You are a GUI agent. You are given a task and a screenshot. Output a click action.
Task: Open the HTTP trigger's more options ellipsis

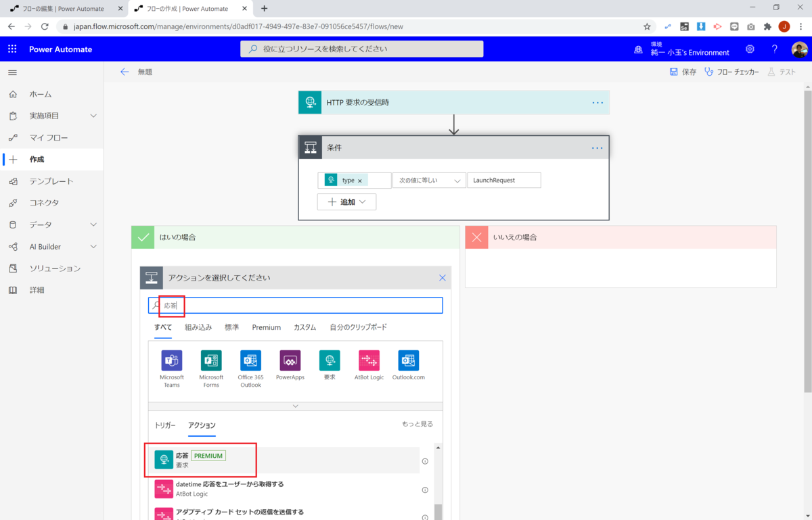pos(597,102)
